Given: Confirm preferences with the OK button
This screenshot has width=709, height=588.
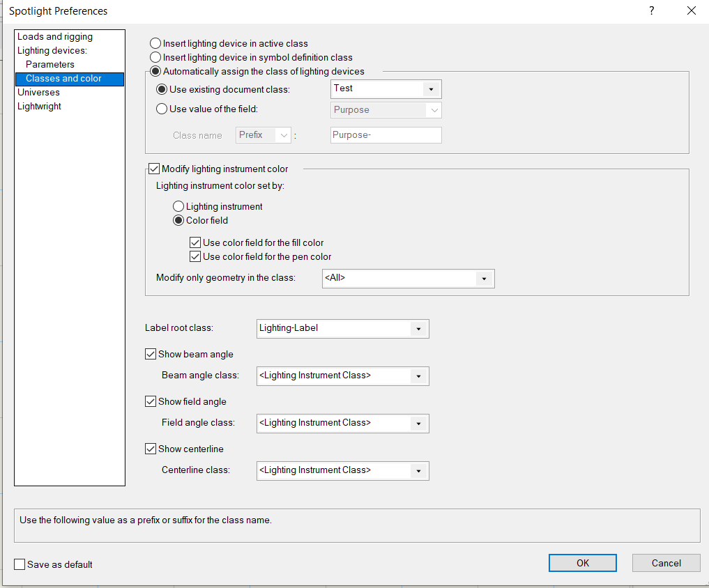Looking at the screenshot, I should [582, 562].
